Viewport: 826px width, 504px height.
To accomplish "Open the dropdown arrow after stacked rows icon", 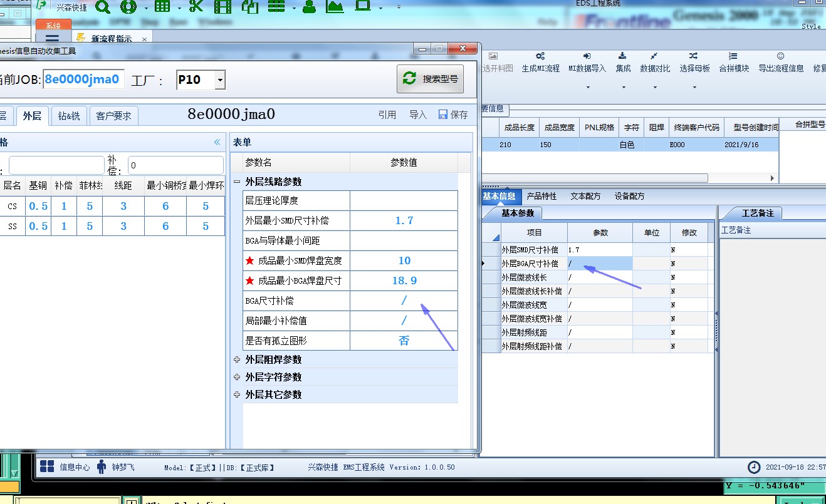I will coord(294,9).
